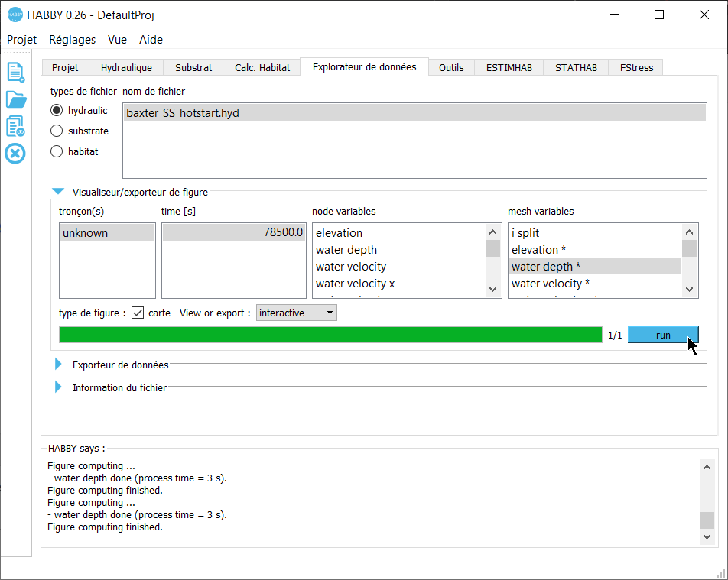This screenshot has height=580, width=728.
Task: Click the HABBY log scroll-up arrow
Action: (707, 468)
